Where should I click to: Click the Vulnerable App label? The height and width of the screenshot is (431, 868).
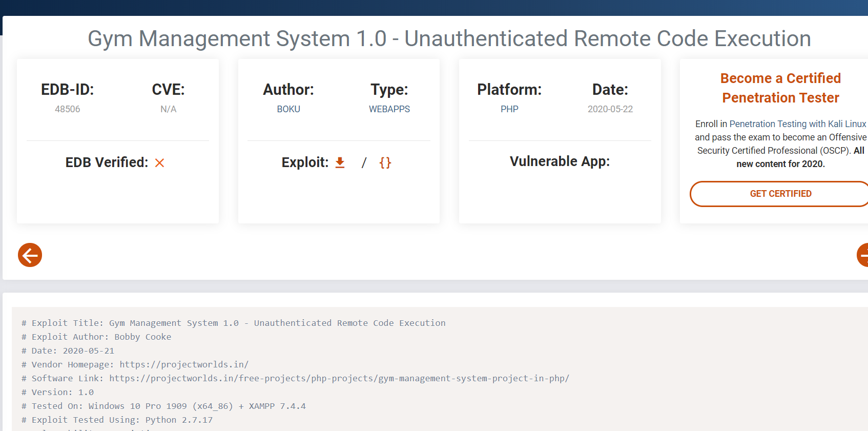coord(560,161)
